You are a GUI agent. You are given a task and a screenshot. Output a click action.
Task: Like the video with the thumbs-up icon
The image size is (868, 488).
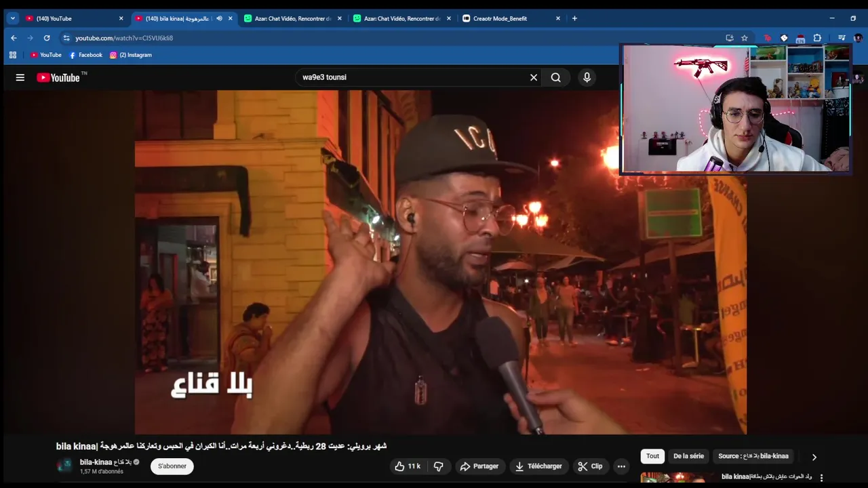399,466
